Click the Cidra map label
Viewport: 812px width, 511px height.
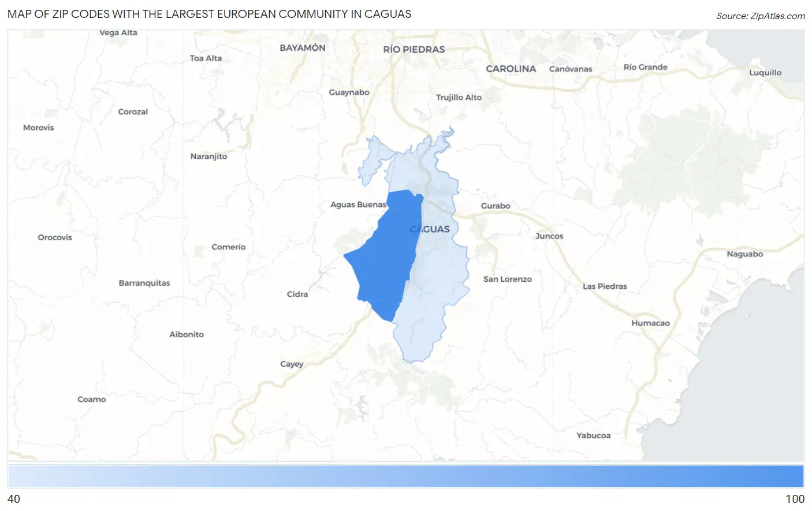click(x=297, y=294)
